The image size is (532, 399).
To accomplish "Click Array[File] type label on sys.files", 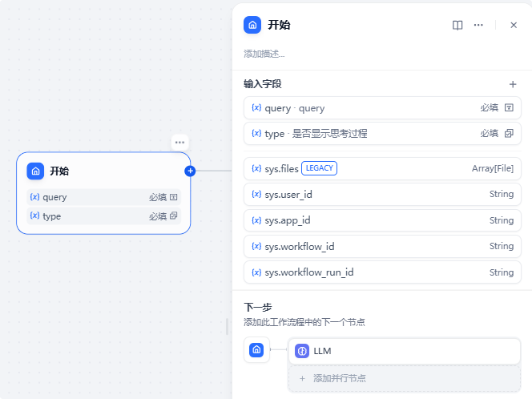I will point(492,168).
